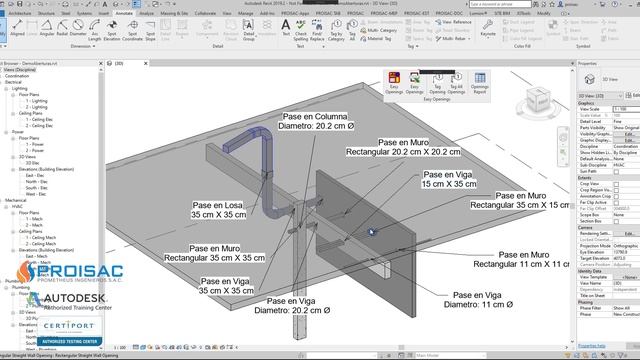Select the Spot Elevation tool
This screenshot has height=360, width=640.
pos(112,31)
